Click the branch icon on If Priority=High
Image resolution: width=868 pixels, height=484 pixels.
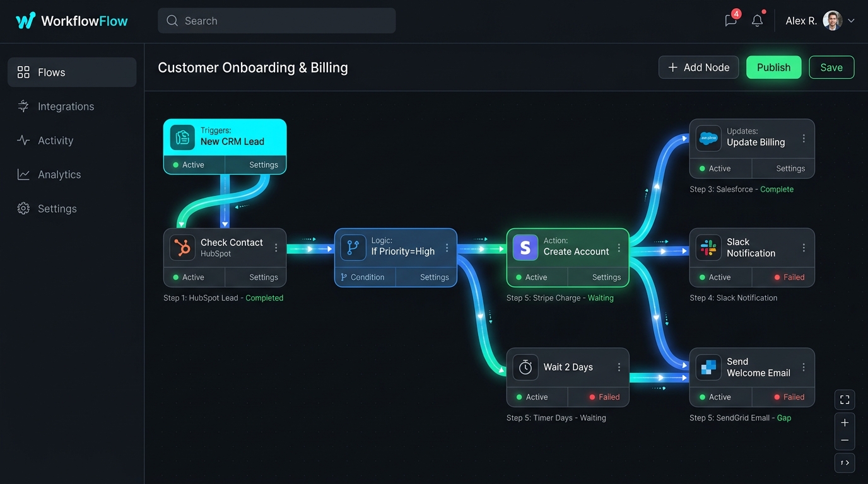pos(353,248)
